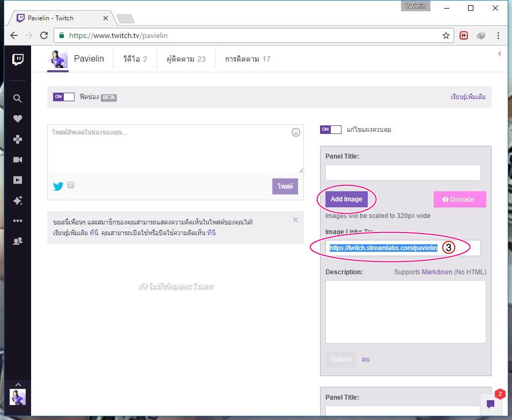Click the Twitter bird icon
This screenshot has width=512, height=420.
pyautogui.click(x=58, y=186)
